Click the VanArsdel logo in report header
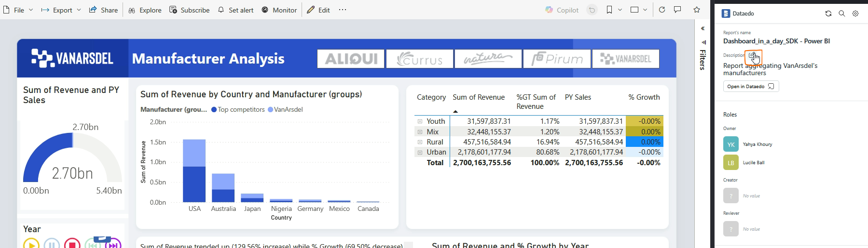Viewport: 868px width, 248px height. tap(72, 58)
